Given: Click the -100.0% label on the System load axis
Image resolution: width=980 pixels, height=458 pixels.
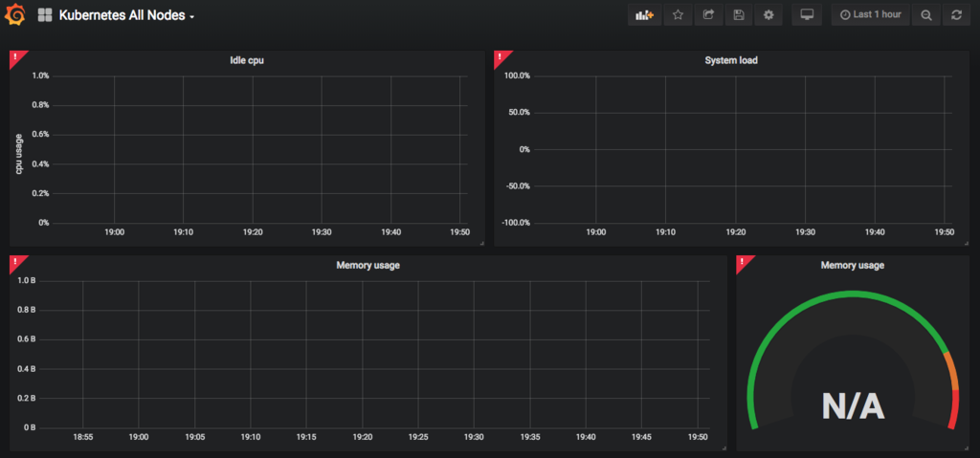Looking at the screenshot, I should point(516,223).
